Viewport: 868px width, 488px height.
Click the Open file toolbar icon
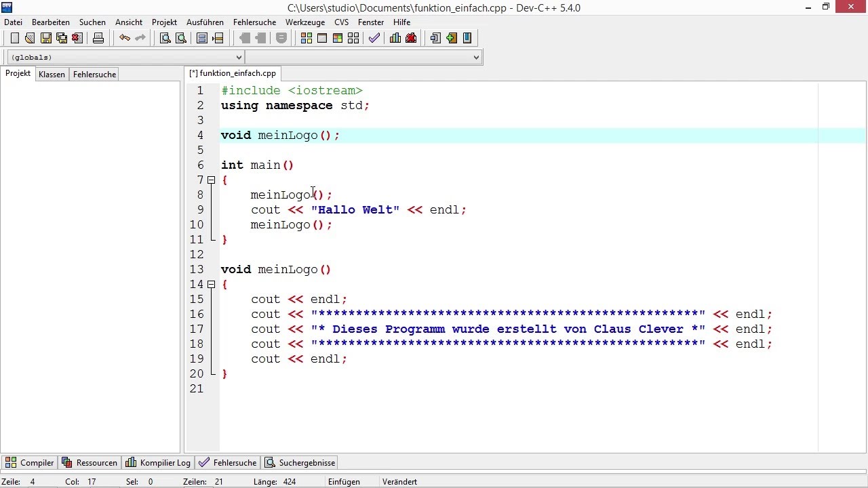[x=30, y=38]
